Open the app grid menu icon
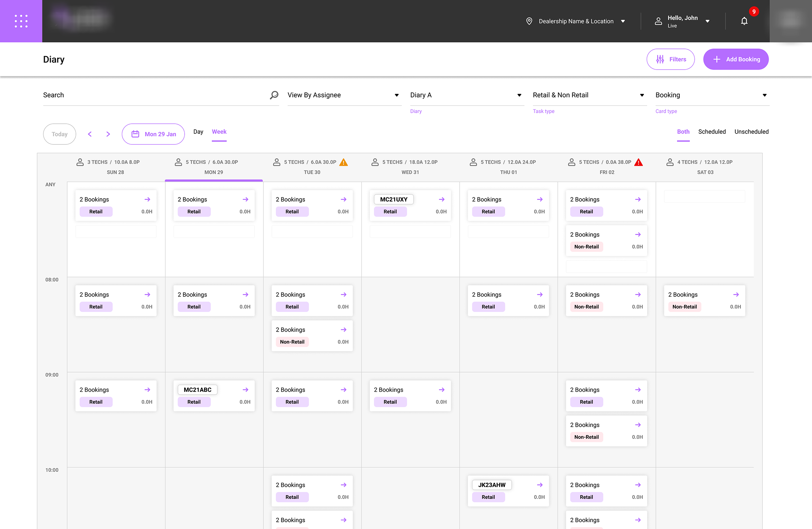The image size is (812, 529). pyautogui.click(x=21, y=21)
